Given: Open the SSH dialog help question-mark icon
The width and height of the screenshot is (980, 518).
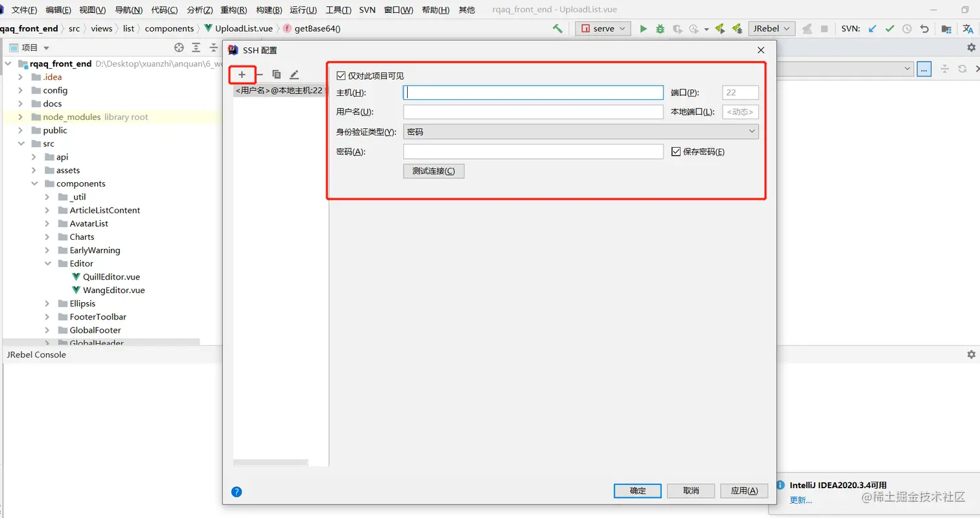Looking at the screenshot, I should pos(237,491).
